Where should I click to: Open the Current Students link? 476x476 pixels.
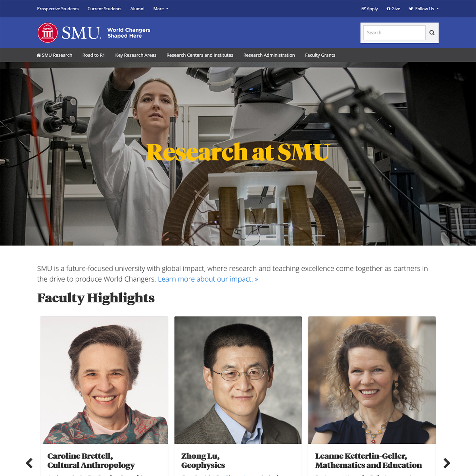pyautogui.click(x=104, y=9)
